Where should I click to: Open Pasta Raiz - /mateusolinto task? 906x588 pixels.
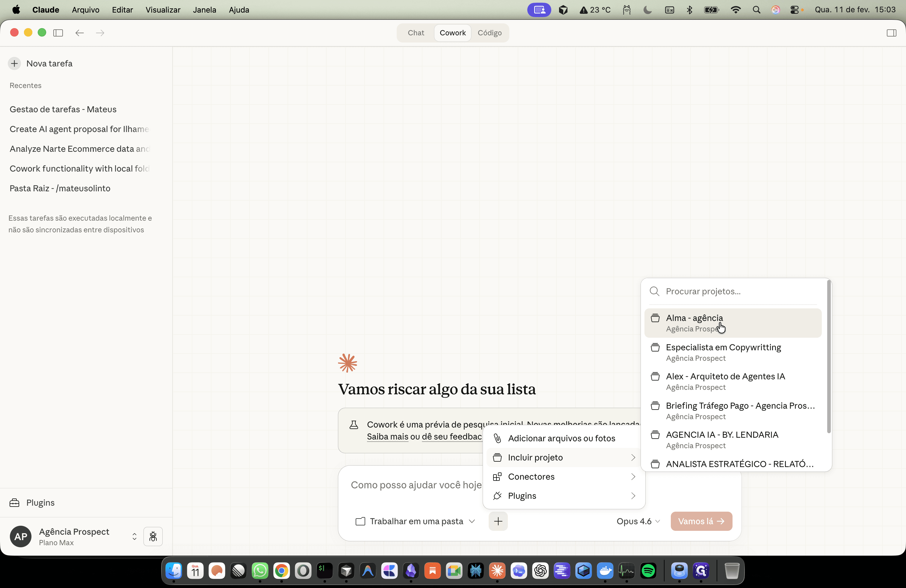pyautogui.click(x=60, y=188)
